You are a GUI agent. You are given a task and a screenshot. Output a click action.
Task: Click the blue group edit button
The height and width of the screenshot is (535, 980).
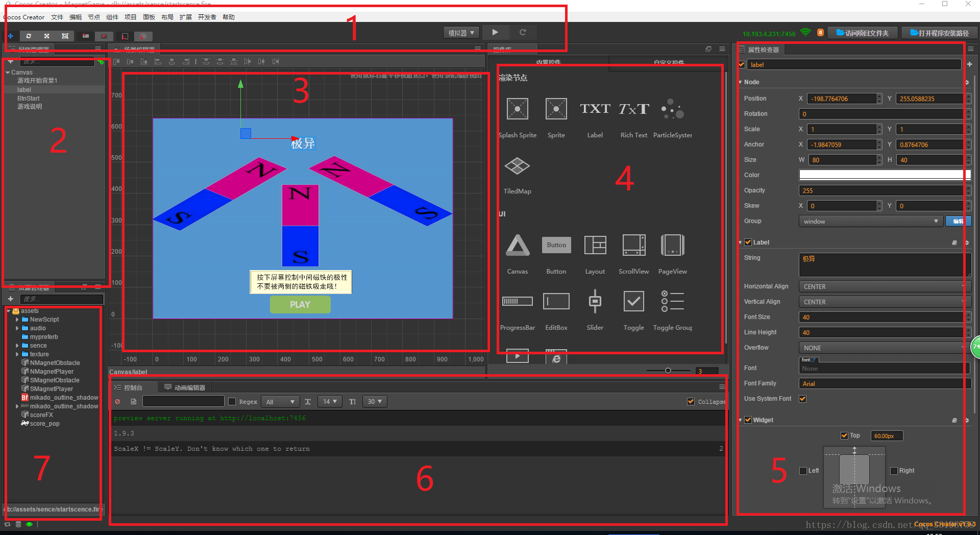[x=958, y=221]
